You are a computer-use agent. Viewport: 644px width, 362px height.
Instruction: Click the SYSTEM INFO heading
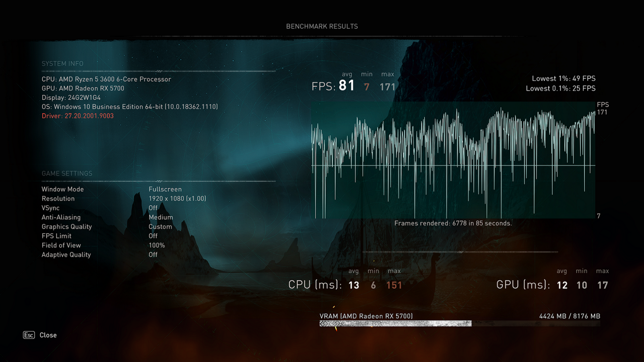point(62,64)
